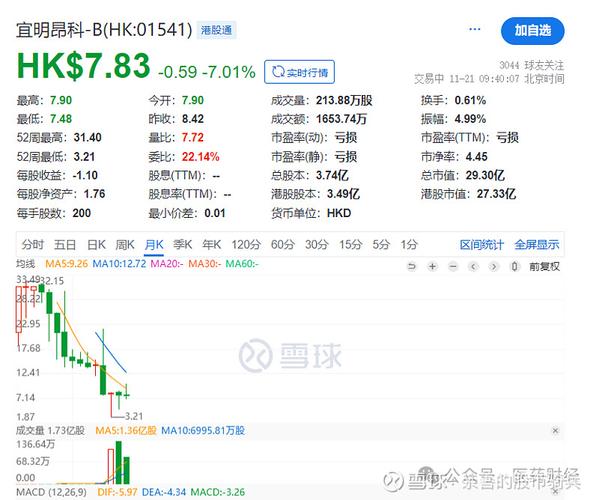Click the DIF:-5.97 indicator value

[x=117, y=492]
